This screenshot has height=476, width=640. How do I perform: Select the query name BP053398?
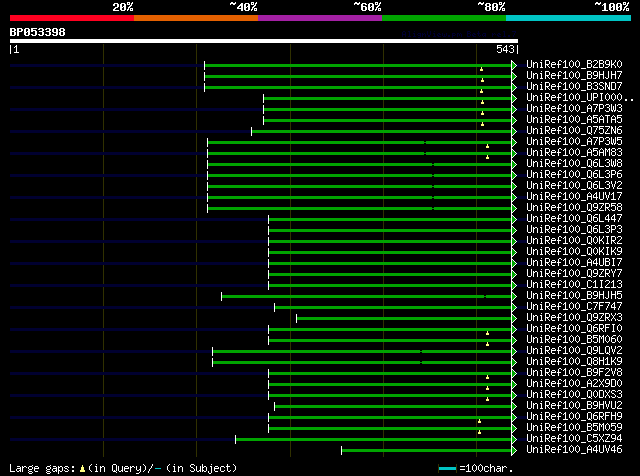(38, 32)
